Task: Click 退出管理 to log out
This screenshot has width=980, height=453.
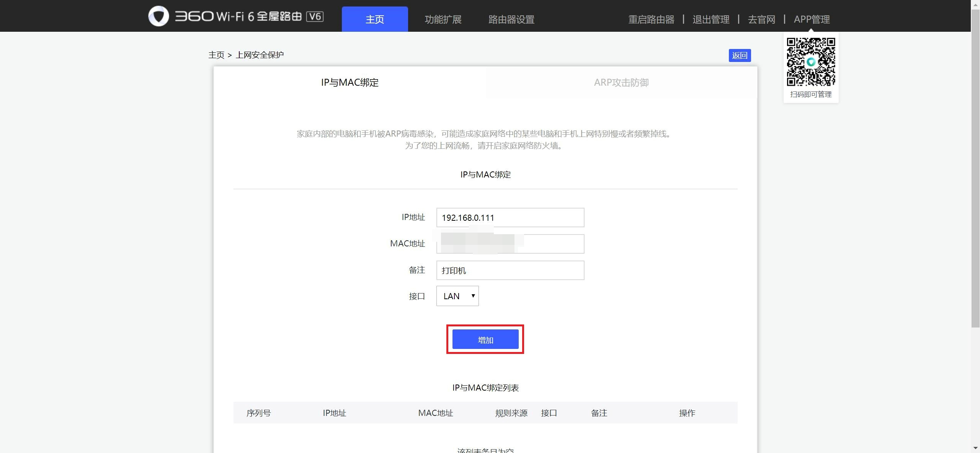Action: click(711, 19)
